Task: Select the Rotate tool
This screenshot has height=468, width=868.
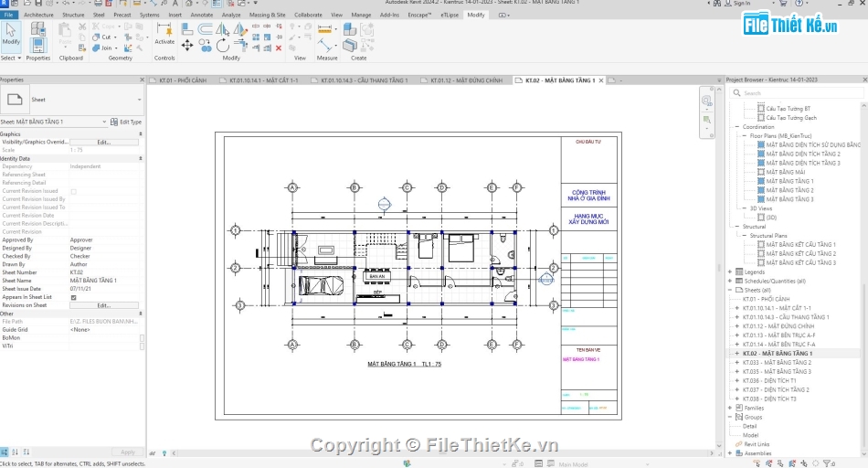Action: [223, 46]
